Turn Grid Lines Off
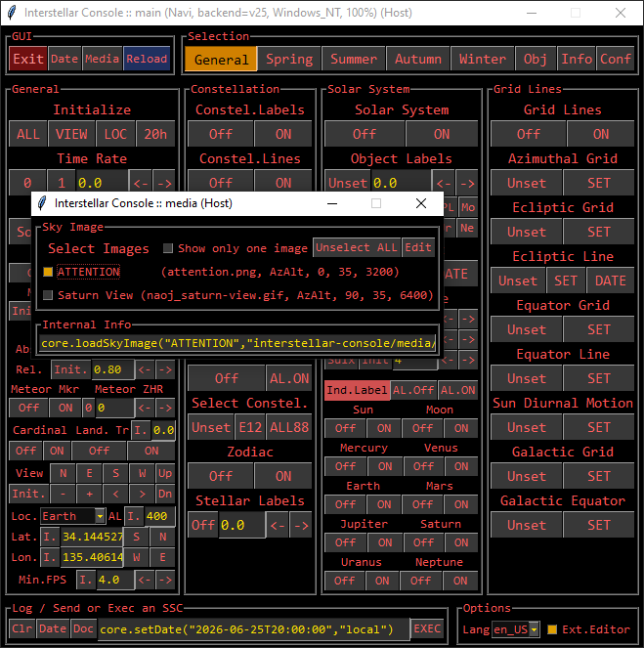This screenshot has width=644, height=648. (x=529, y=134)
